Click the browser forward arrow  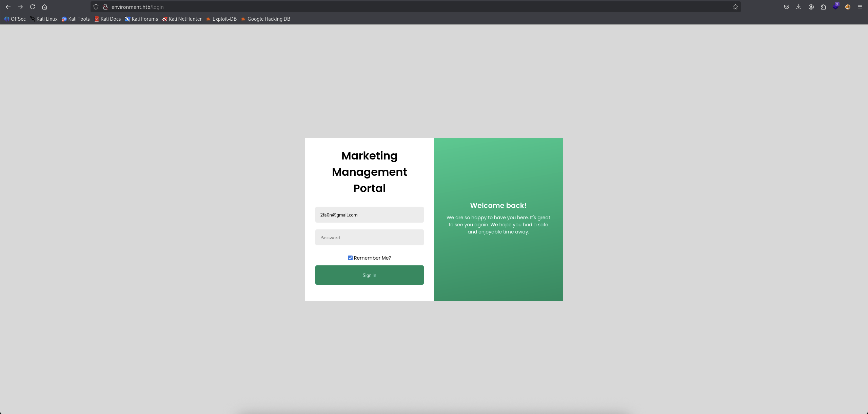20,7
